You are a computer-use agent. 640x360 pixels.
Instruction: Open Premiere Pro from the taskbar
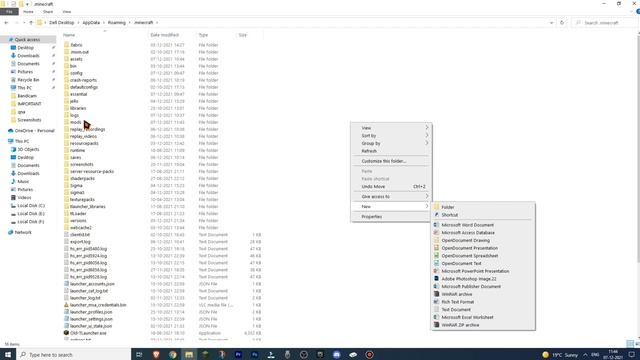(x=238, y=354)
